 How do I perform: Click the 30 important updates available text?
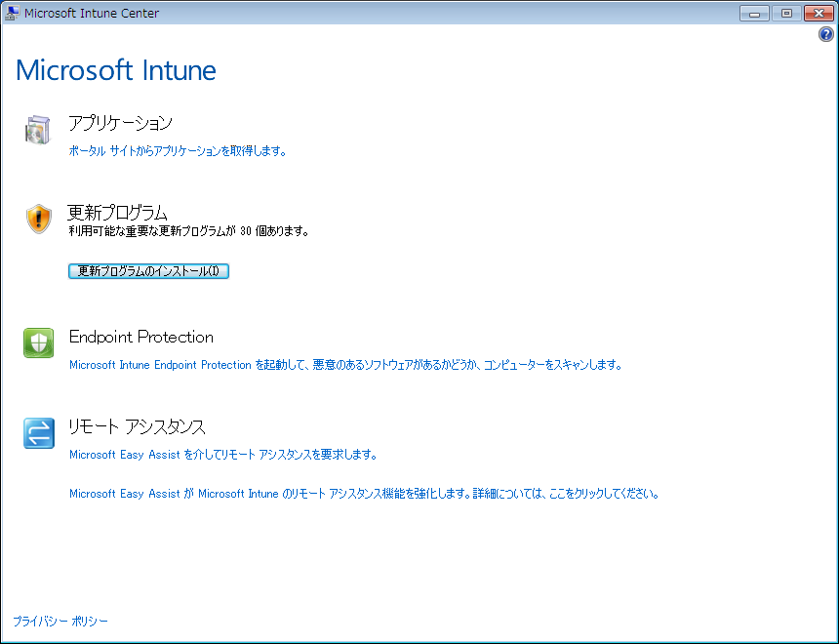tap(189, 231)
